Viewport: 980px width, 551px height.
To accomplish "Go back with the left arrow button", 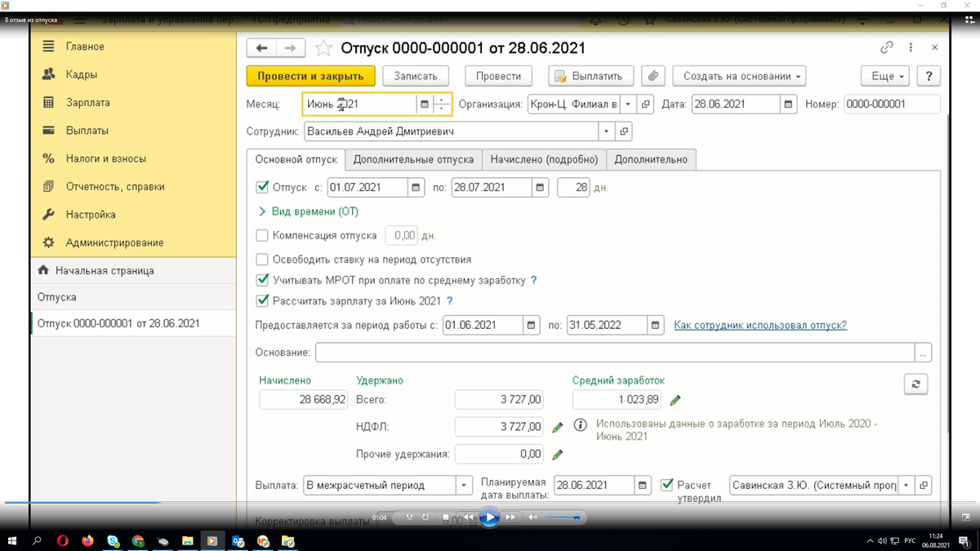I will point(261,48).
